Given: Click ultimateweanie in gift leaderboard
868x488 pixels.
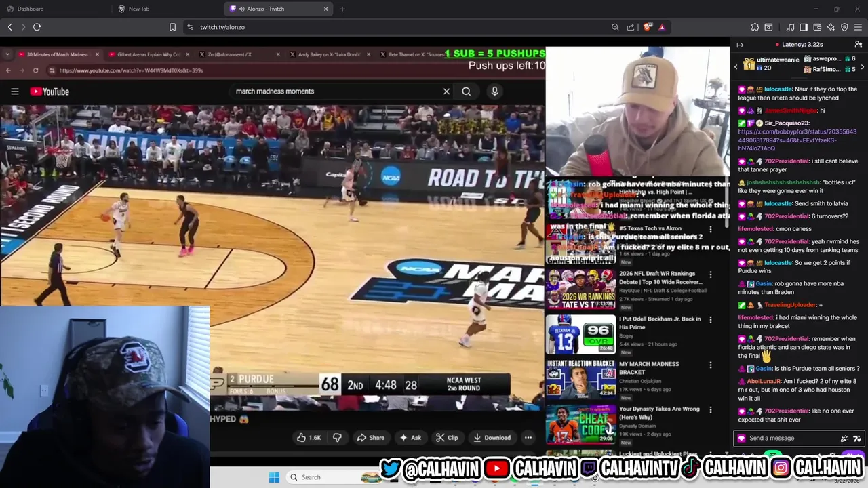Looking at the screenshot, I should (778, 60).
